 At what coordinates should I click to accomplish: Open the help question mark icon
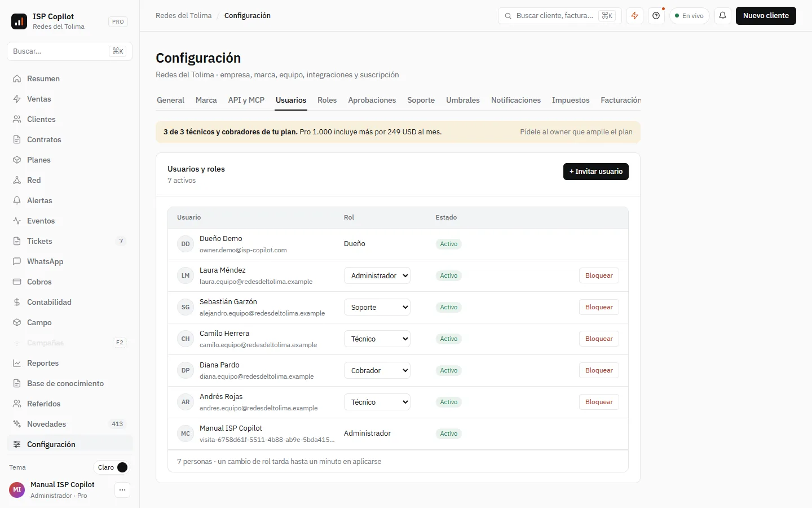(x=656, y=16)
